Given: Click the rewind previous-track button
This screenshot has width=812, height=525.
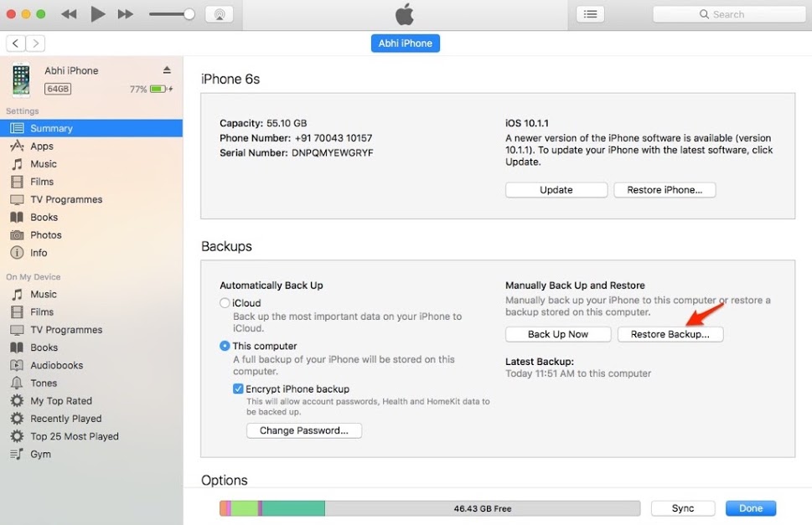Looking at the screenshot, I should point(70,14).
